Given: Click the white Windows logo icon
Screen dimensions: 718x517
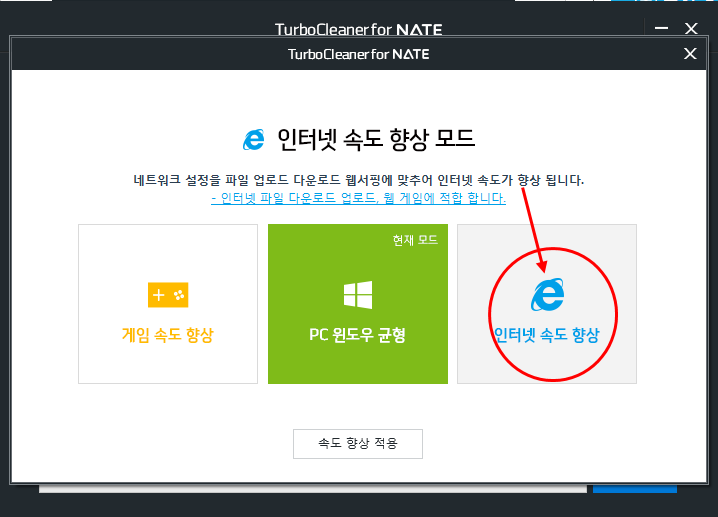Looking at the screenshot, I should (x=358, y=295).
